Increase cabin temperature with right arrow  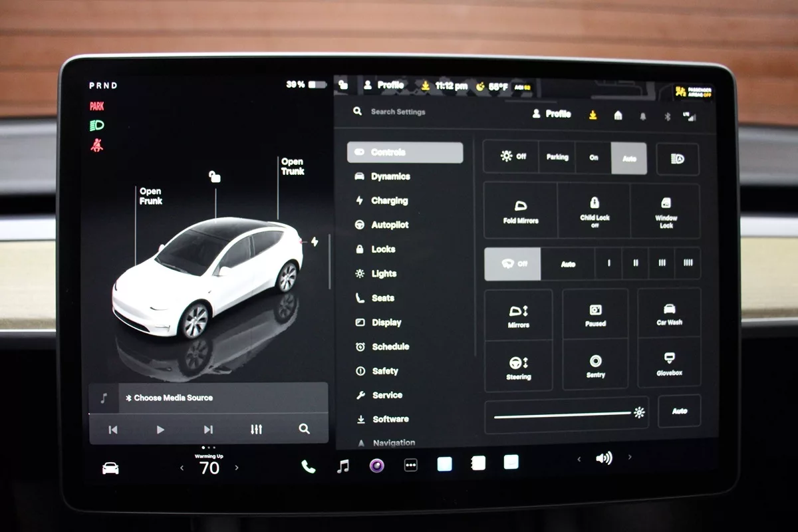(237, 468)
